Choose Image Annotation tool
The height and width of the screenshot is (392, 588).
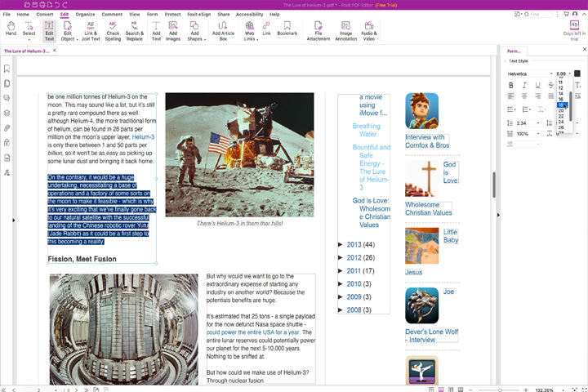345,31
